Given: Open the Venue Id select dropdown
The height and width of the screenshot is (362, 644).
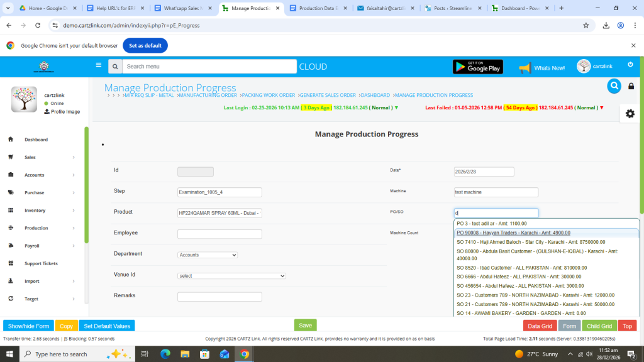Looking at the screenshot, I should tap(231, 275).
